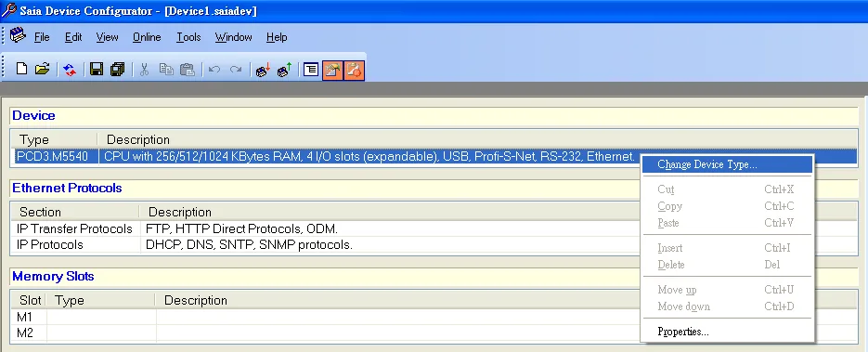Click the Cut scissors toolbar icon
Image resolution: width=868 pixels, height=352 pixels.
pos(145,70)
